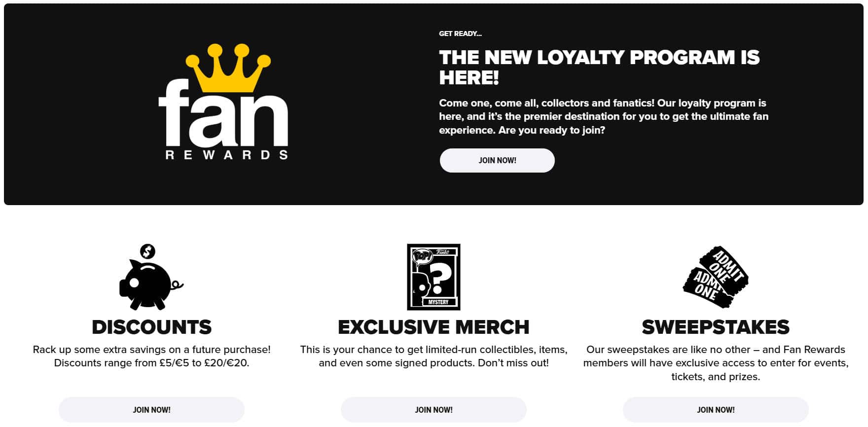The height and width of the screenshot is (427, 868).
Task: Click the REWARDS text under the fan logo
Action: [226, 155]
